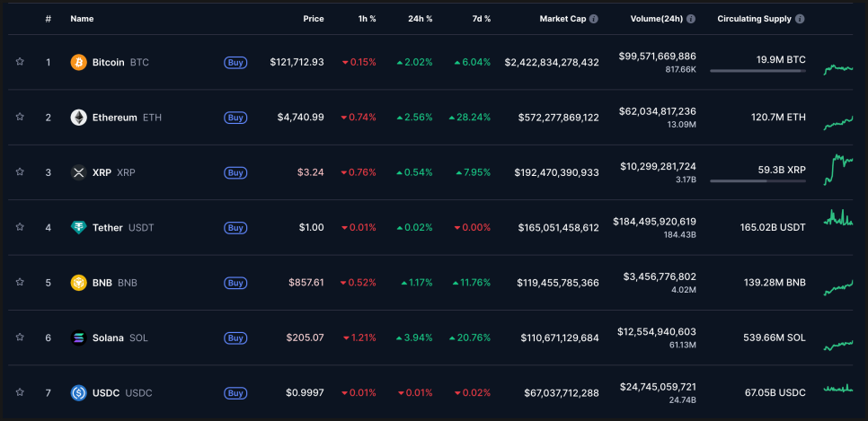The image size is (868, 421).
Task: Open BNB's 7-day sparkline chart
Action: (x=838, y=287)
